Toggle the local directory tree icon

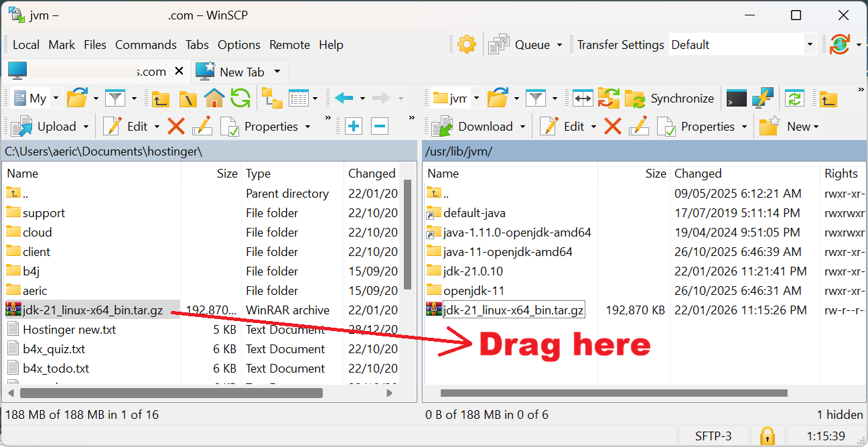[x=272, y=99]
